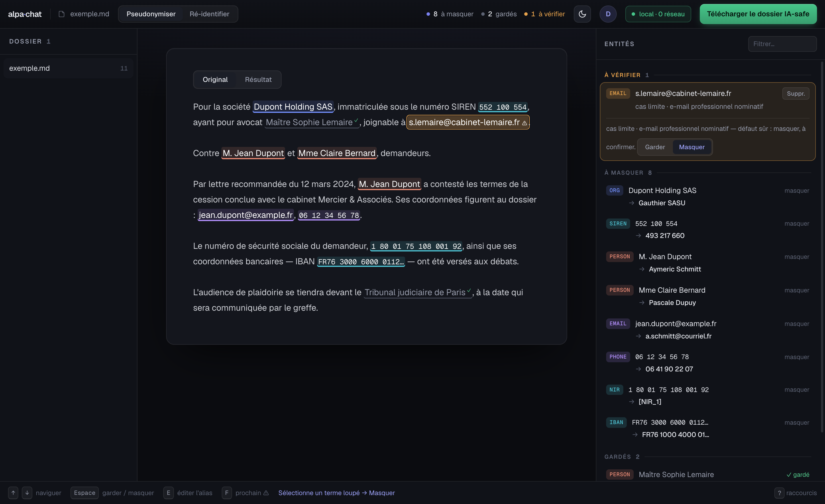
Task: Switch to Pseudonymiser mode
Action: [x=151, y=14]
